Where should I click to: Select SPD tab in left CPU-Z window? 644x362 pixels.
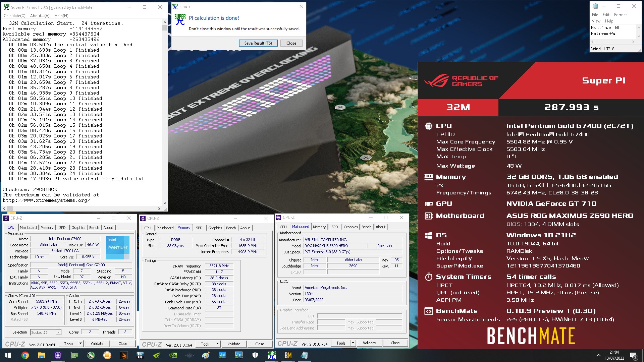[x=62, y=228]
